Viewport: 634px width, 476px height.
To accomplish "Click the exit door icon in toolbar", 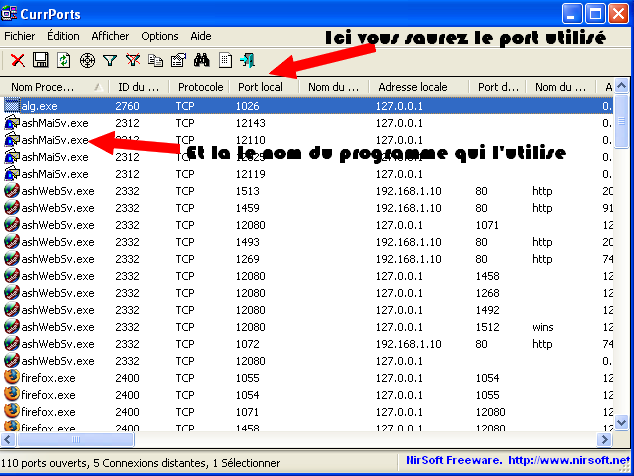I will 247,60.
